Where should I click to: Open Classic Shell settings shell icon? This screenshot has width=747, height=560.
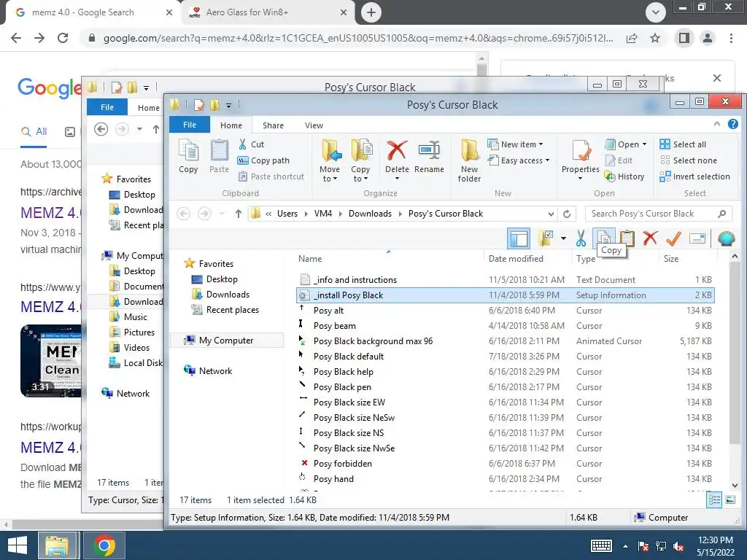coord(726,238)
